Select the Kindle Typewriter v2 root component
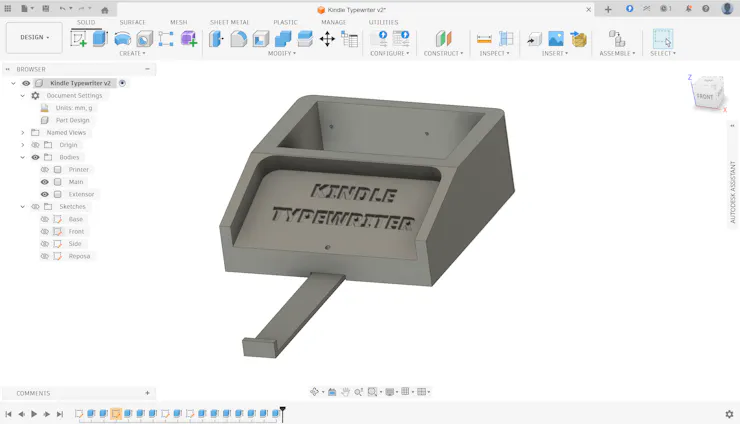The height and width of the screenshot is (424, 740). 80,83
